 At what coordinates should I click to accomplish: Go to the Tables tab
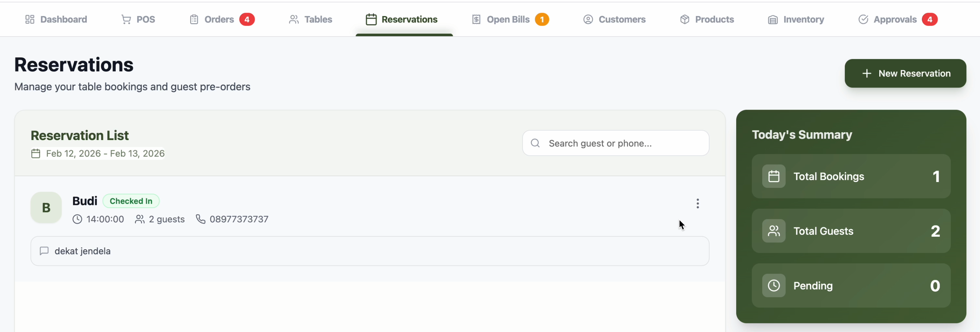click(x=310, y=19)
